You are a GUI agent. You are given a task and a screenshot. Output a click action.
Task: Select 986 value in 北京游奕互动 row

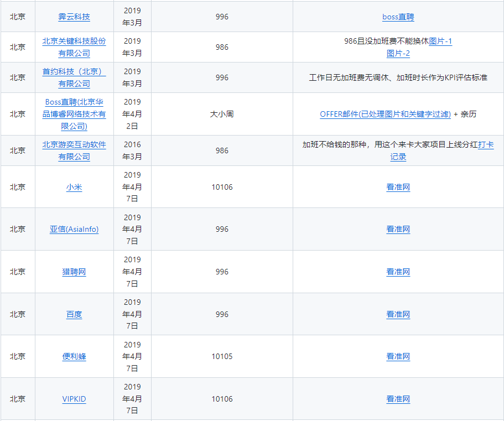[222, 150]
